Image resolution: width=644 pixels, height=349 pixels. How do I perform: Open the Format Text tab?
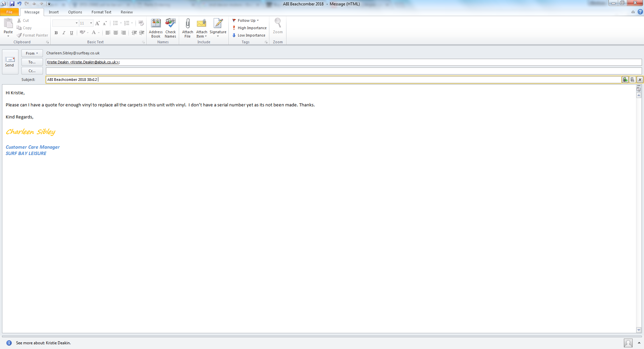tap(101, 12)
